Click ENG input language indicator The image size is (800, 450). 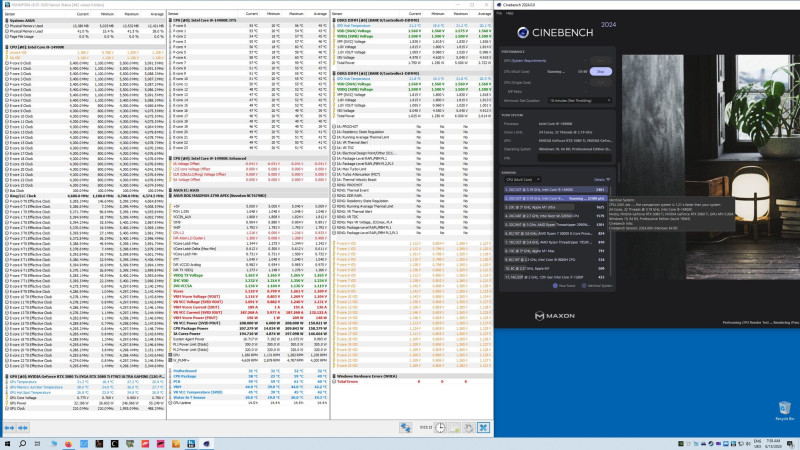(x=757, y=444)
